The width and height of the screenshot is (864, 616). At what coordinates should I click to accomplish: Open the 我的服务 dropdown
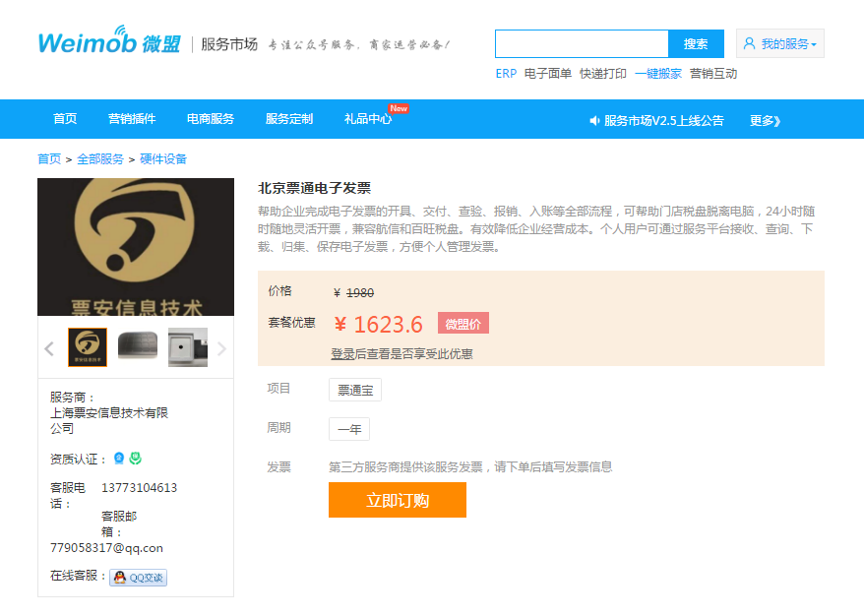(x=779, y=43)
